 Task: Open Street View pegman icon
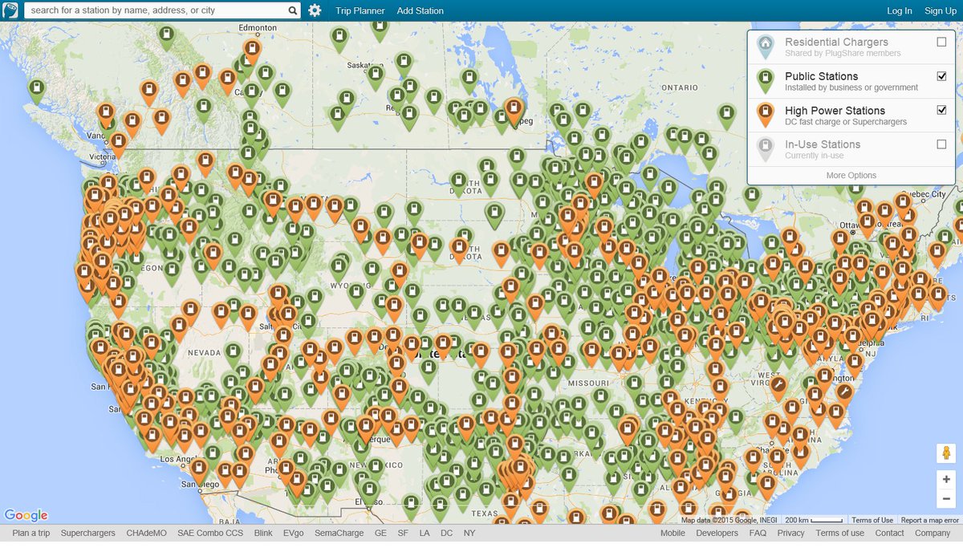pos(946,453)
